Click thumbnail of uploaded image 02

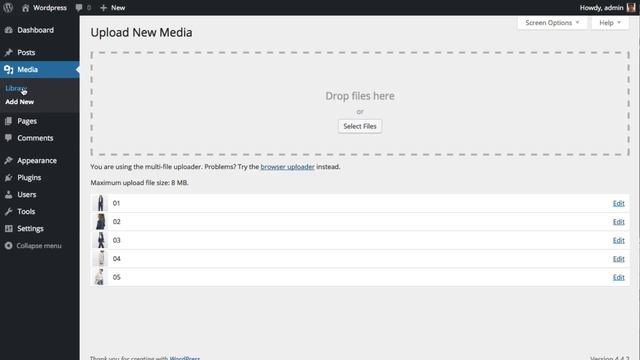click(100, 222)
